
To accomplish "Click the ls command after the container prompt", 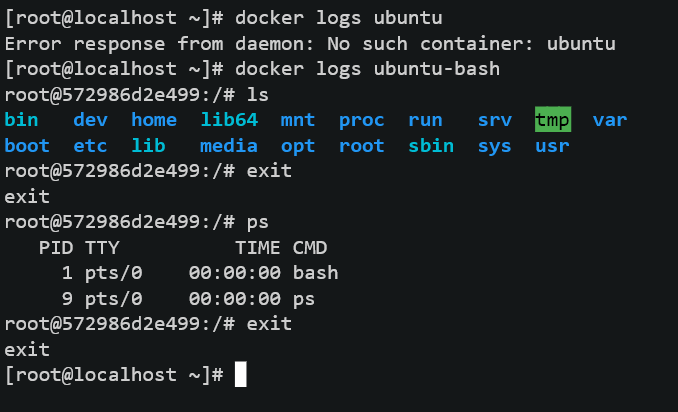I will coord(258,95).
